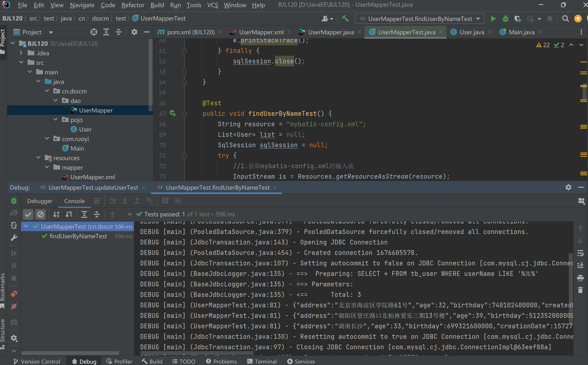Start the Debug bug icon in top toolbar
This screenshot has width=588, height=365.
505,19
